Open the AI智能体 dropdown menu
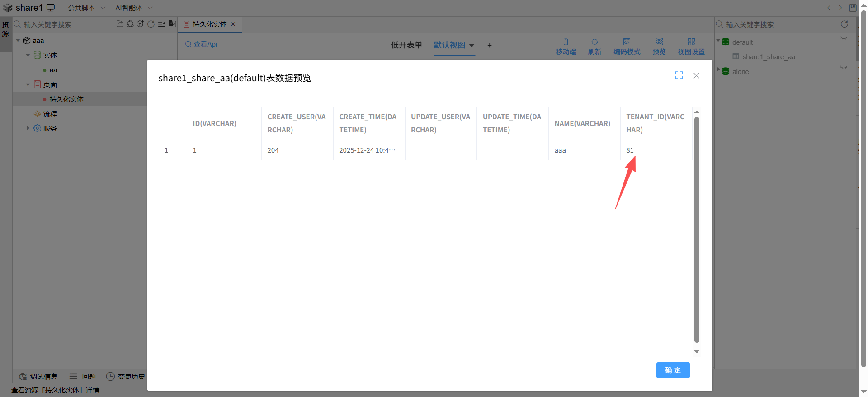This screenshot has width=868, height=397. click(134, 8)
